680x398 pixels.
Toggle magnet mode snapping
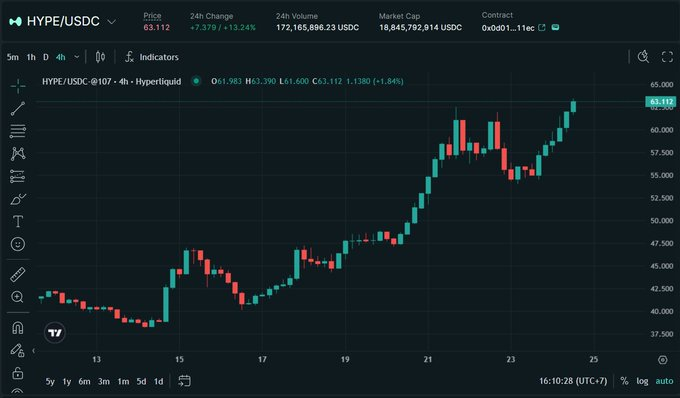click(x=18, y=327)
